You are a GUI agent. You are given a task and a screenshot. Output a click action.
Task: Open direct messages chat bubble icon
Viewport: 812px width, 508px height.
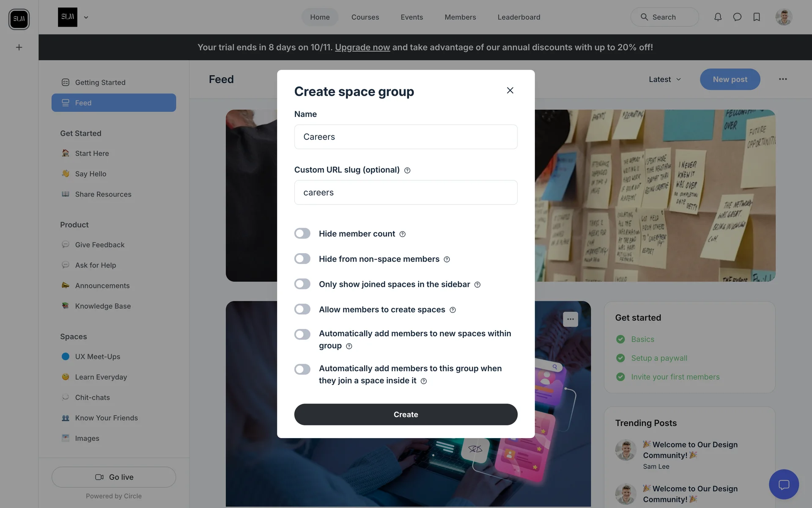[x=737, y=17]
